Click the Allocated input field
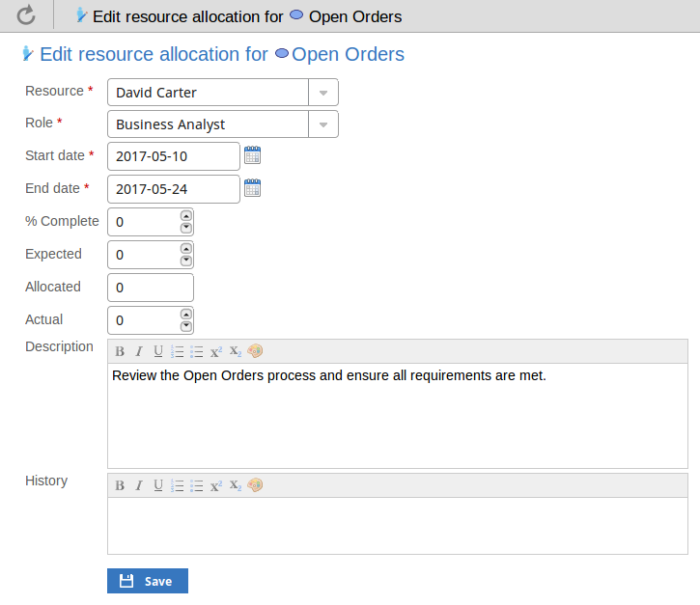Viewport: 700px width, 605px height. tap(151, 288)
